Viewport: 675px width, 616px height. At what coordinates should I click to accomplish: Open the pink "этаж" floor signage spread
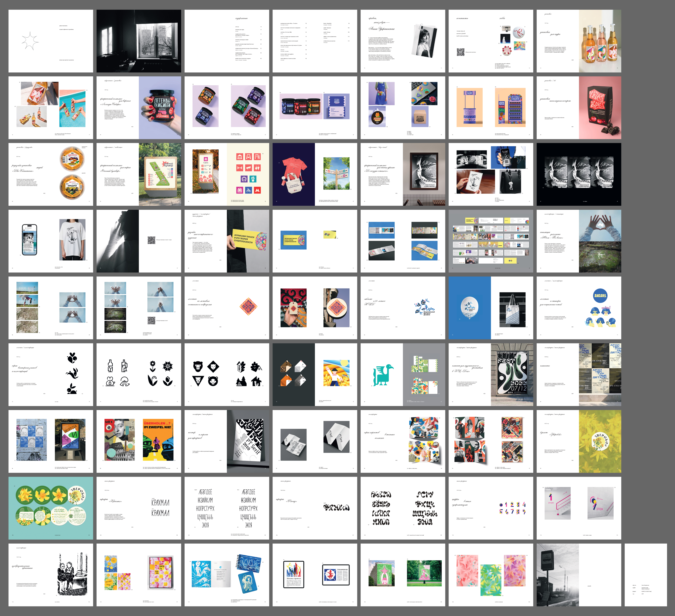click(x=579, y=508)
